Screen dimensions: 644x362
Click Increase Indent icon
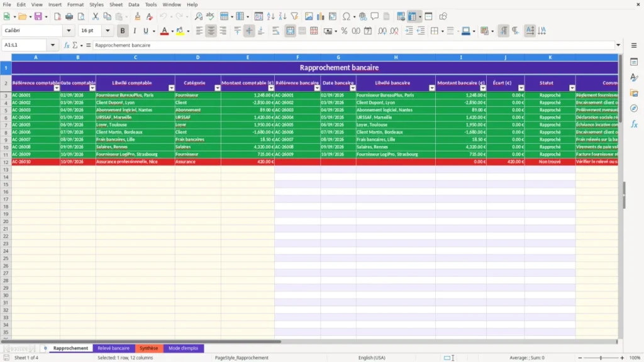(x=409, y=31)
